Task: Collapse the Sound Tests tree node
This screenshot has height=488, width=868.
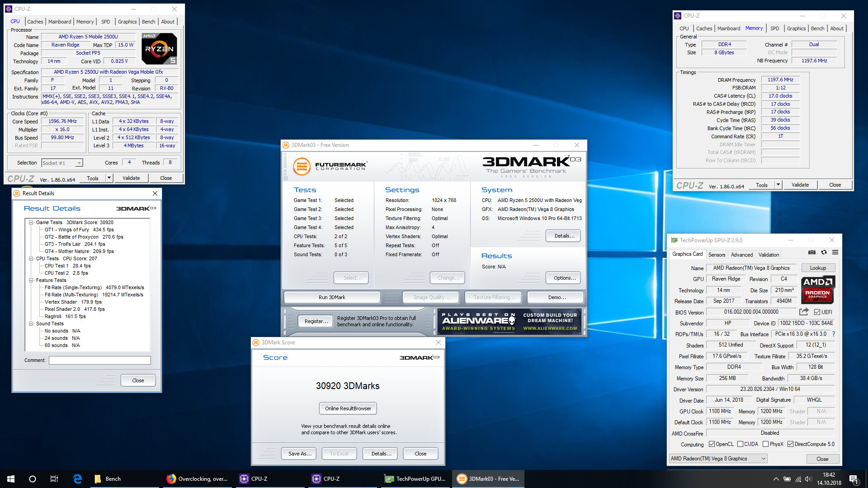Action: tap(31, 324)
